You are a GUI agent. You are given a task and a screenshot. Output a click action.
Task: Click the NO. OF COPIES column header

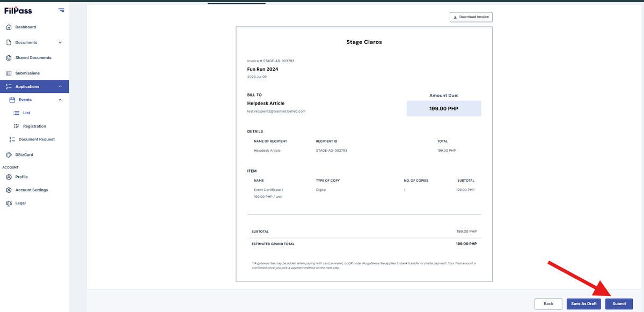416,181
